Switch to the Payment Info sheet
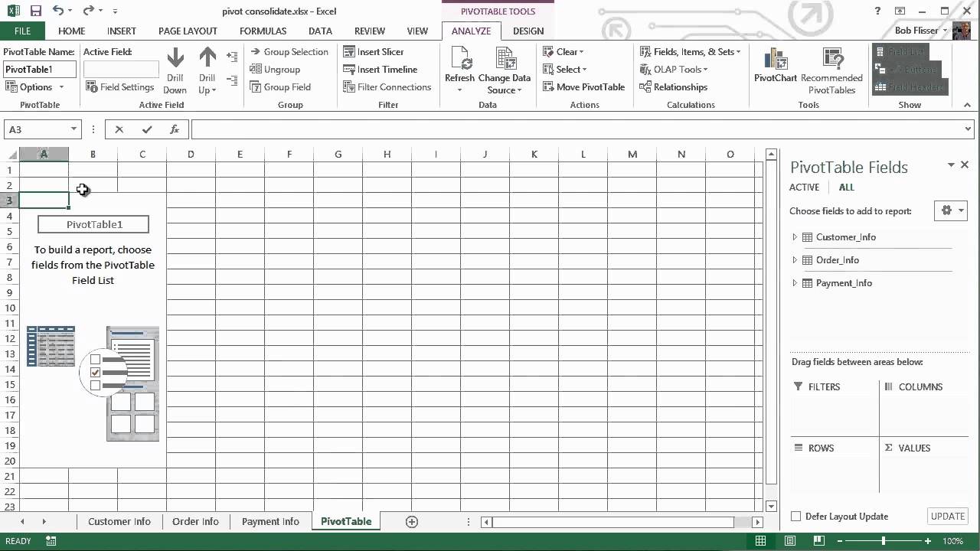This screenshot has height=551, width=980. click(270, 522)
